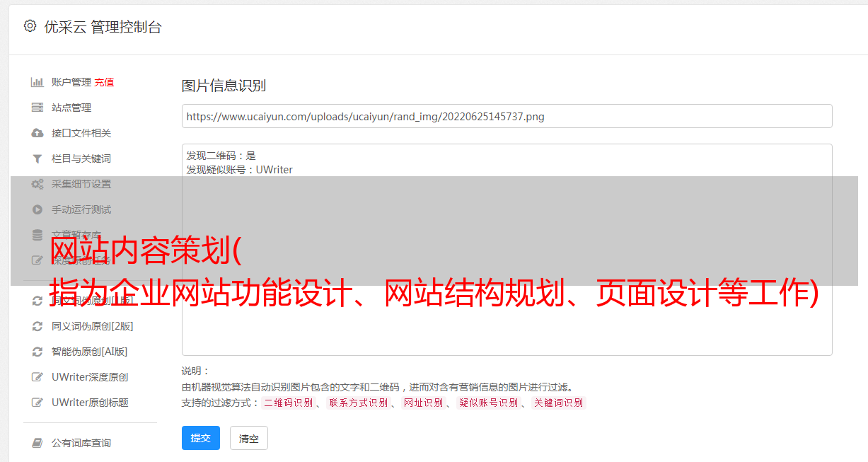
Task: Go to 接口文件相关 in the sidebar
Action: 81,133
